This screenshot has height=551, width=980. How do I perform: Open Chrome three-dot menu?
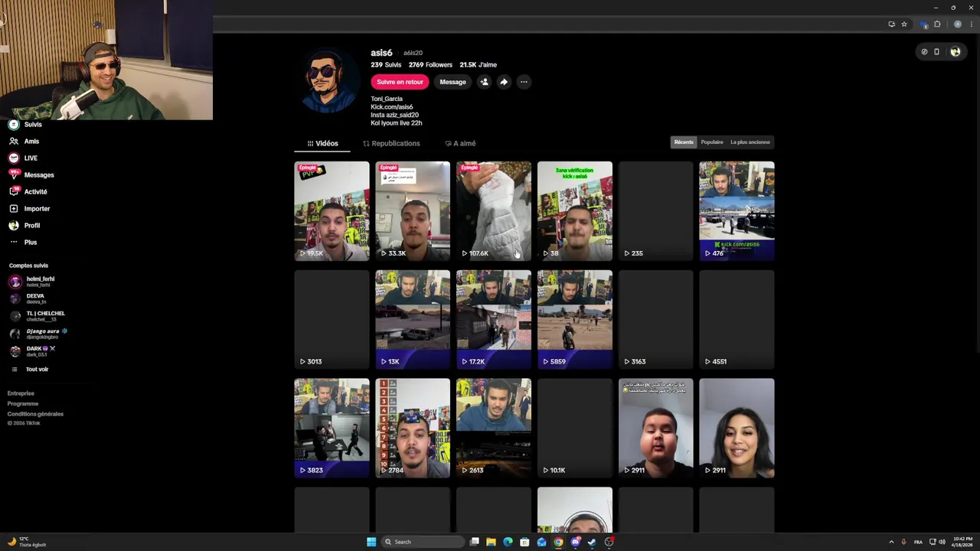tap(971, 24)
